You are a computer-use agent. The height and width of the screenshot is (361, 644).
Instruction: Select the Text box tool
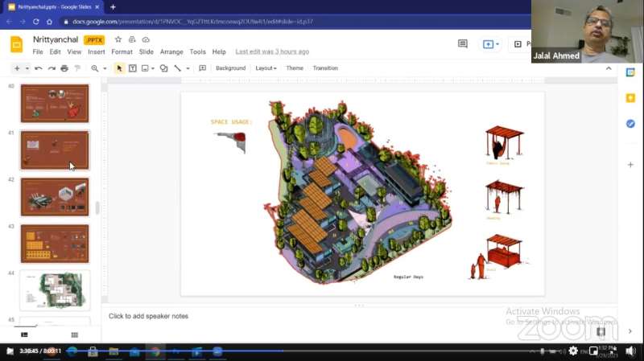[132, 68]
